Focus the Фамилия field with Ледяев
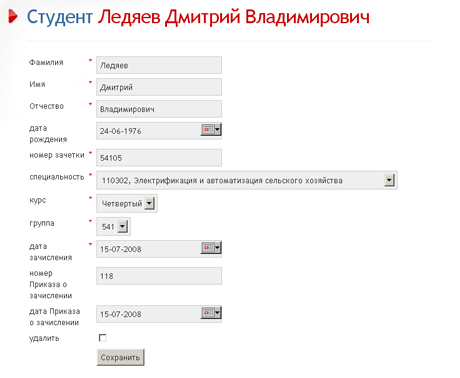The height and width of the screenshot is (378, 460). [159, 65]
